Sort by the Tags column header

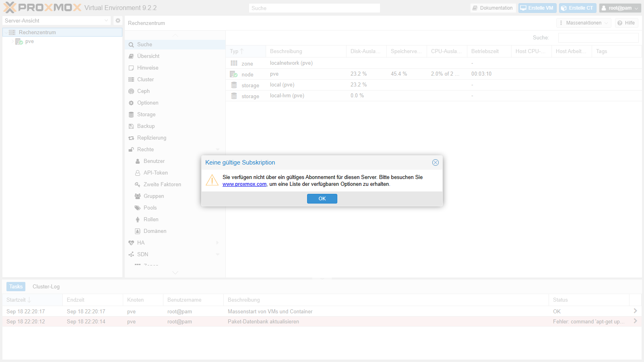[617, 51]
